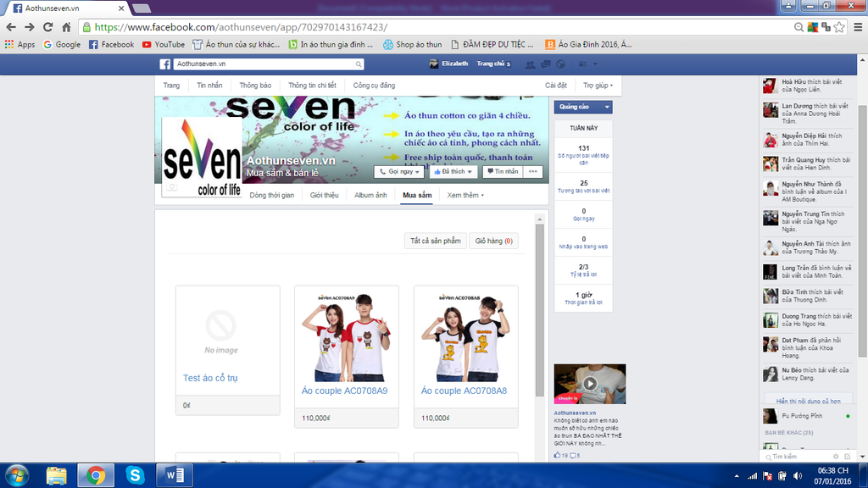
Task: Open the Giỏ hàng cart button
Action: pos(494,241)
